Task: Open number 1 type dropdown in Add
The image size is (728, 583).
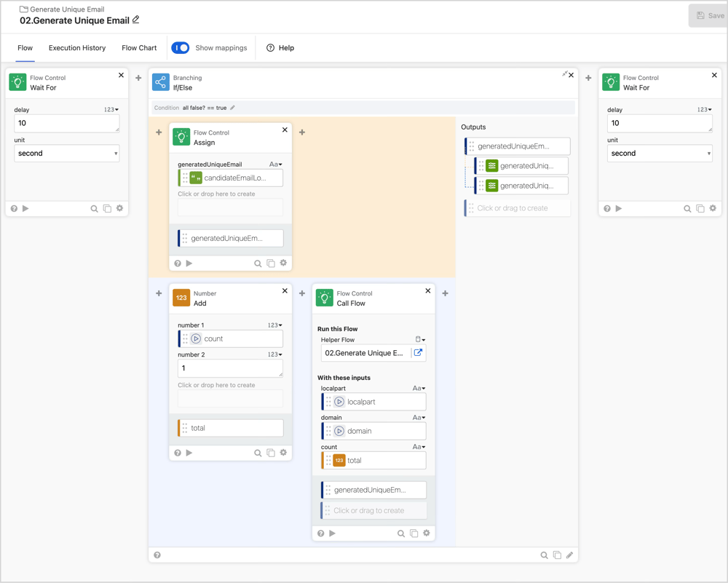Action: coord(274,325)
